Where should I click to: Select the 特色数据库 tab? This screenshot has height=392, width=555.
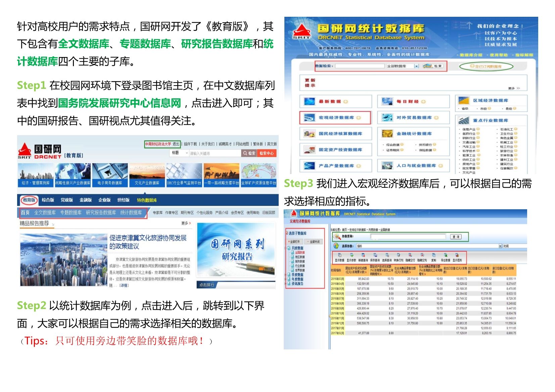[147, 200]
